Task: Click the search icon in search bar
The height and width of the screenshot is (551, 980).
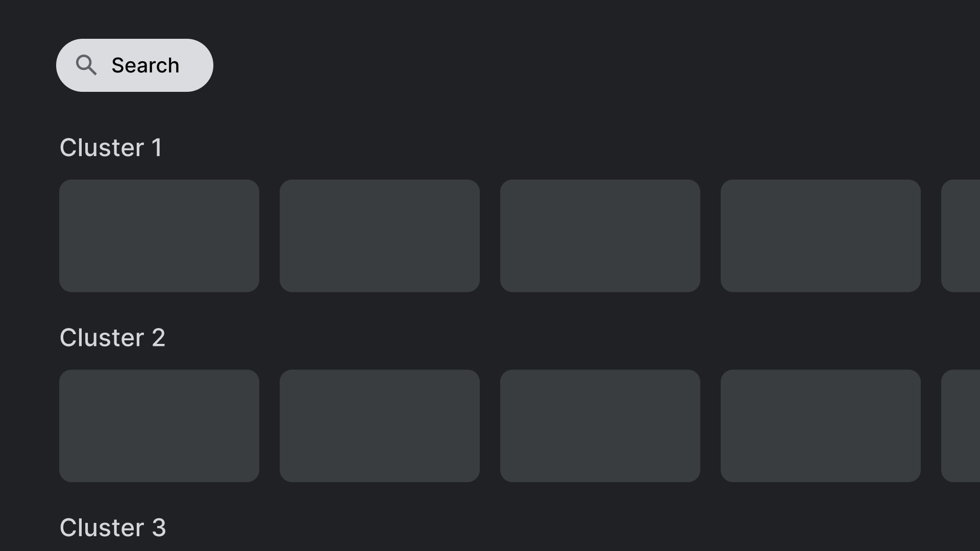Action: click(x=86, y=65)
